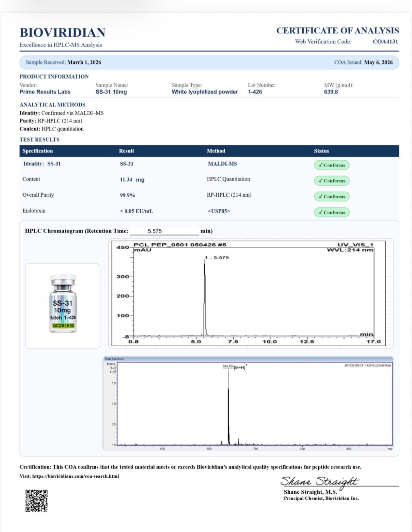
Task: Select the web verification code COA4131
Action: coord(385,42)
